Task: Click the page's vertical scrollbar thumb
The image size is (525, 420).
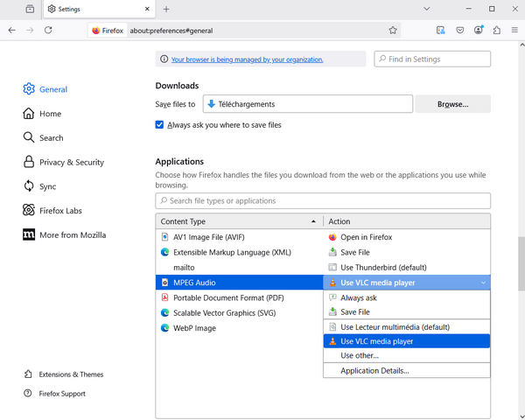Action: [x=521, y=263]
